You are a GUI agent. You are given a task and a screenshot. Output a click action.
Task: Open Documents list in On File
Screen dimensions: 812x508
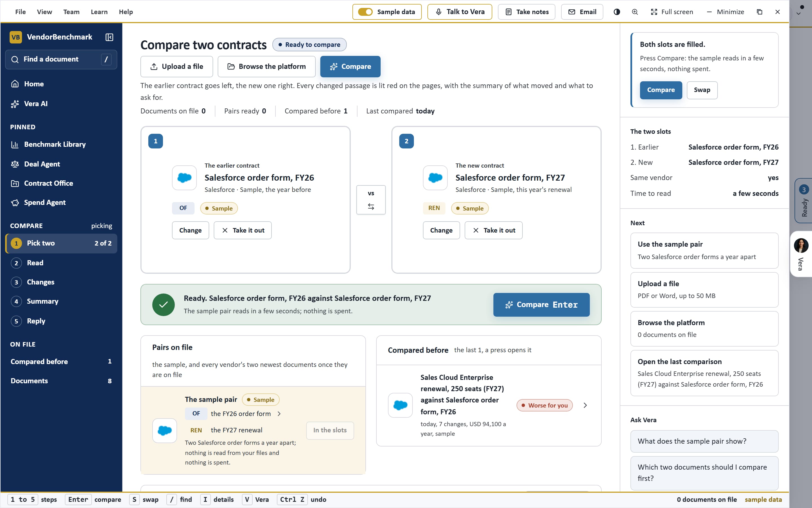tap(61, 381)
